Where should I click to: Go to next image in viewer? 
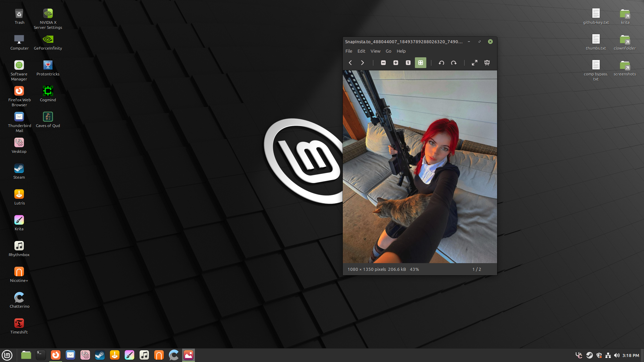tap(362, 63)
